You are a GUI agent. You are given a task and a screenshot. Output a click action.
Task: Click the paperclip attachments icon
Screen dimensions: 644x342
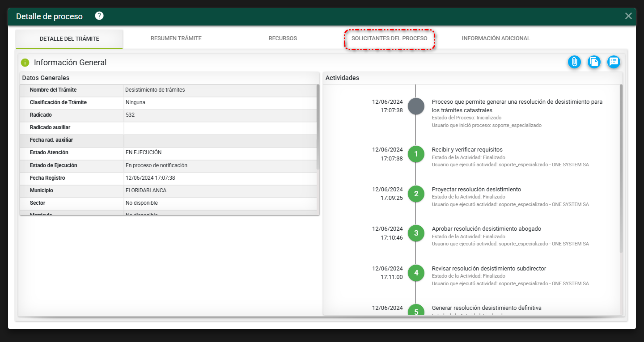pyautogui.click(x=574, y=62)
